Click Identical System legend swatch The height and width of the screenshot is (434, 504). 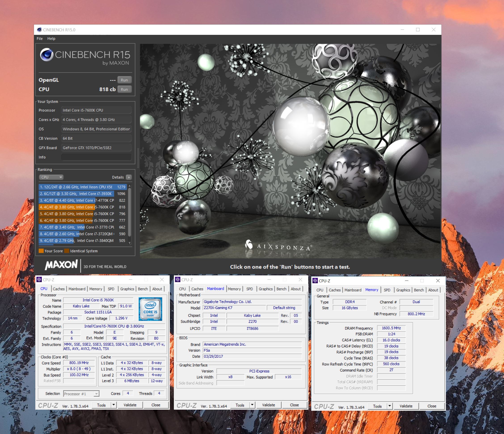67,251
